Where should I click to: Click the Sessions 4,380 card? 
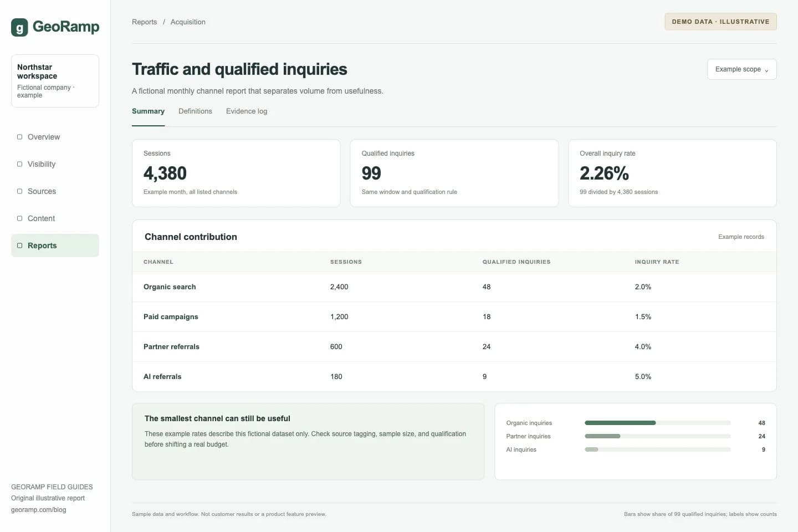point(236,173)
